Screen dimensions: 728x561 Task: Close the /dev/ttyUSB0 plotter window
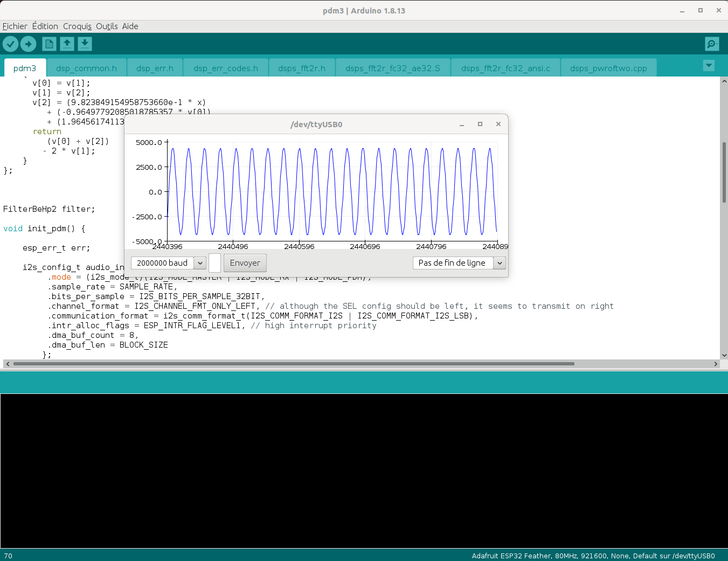pyautogui.click(x=498, y=124)
